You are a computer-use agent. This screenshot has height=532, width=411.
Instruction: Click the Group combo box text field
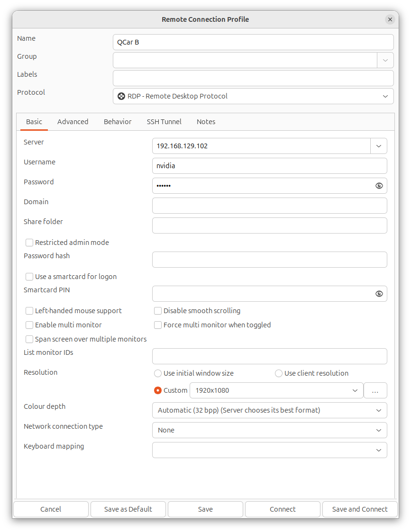coord(245,60)
